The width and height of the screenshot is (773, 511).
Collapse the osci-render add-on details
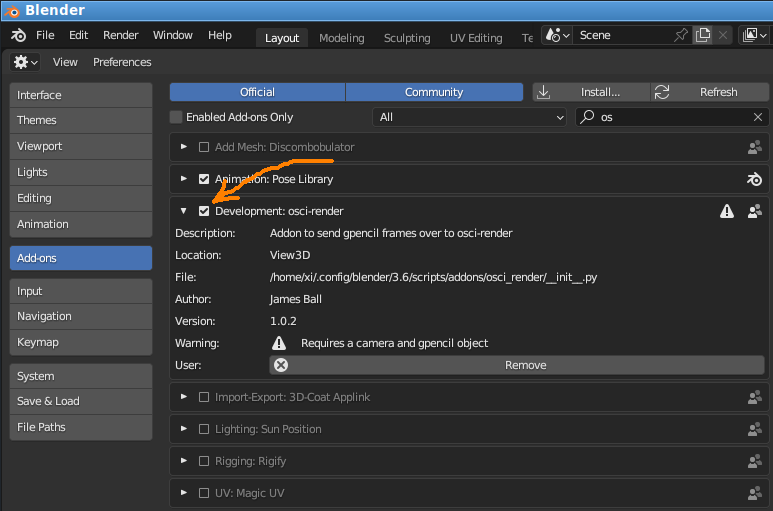pyautogui.click(x=183, y=211)
